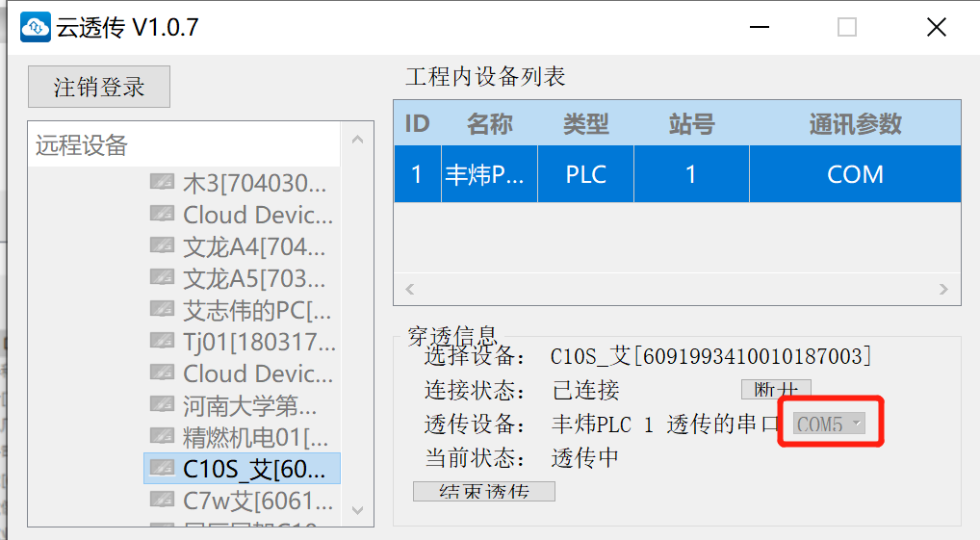This screenshot has height=540, width=980.
Task: Click right scroll arrow of device table
Action: click(x=943, y=289)
